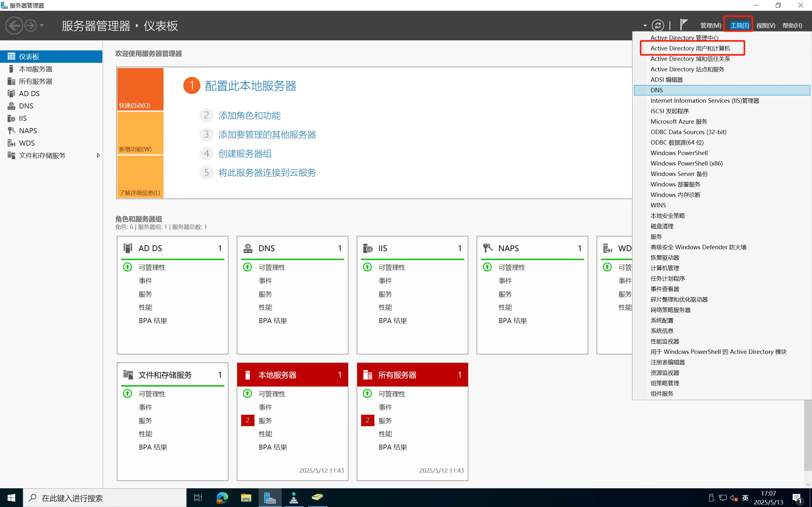The image size is (812, 507).
Task: Open the 帮助(H) menu
Action: 792,25
